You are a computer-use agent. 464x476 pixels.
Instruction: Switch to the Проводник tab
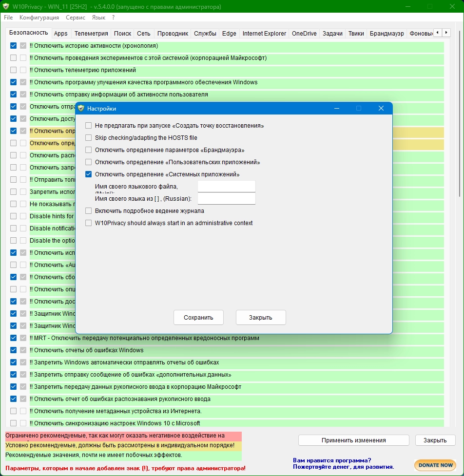pos(173,34)
